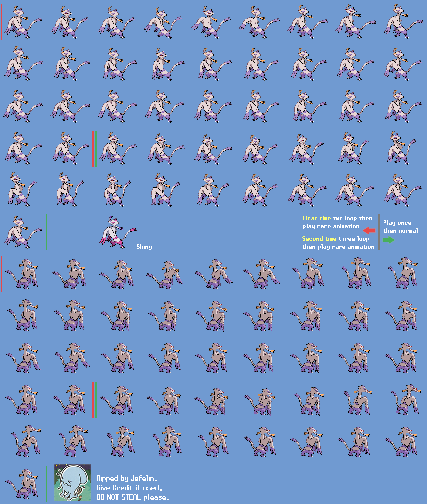Select the back-view sprite next to the avatar
Screen dimensions: 427x504
(22, 482)
